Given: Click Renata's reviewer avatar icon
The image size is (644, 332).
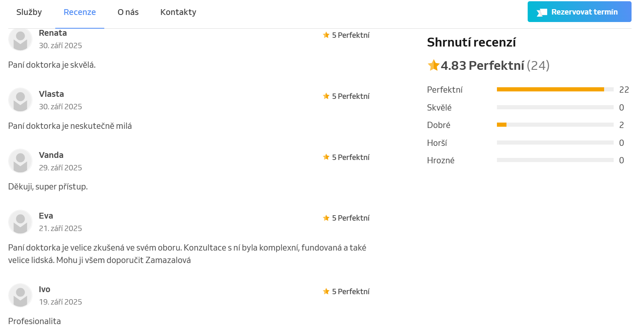Looking at the screenshot, I should pos(20,39).
